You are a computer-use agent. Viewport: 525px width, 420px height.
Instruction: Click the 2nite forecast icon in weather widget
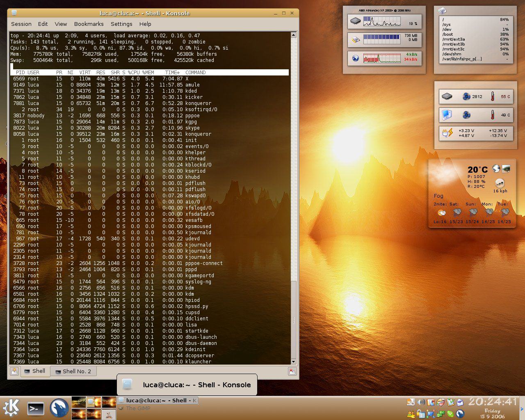pyautogui.click(x=441, y=212)
